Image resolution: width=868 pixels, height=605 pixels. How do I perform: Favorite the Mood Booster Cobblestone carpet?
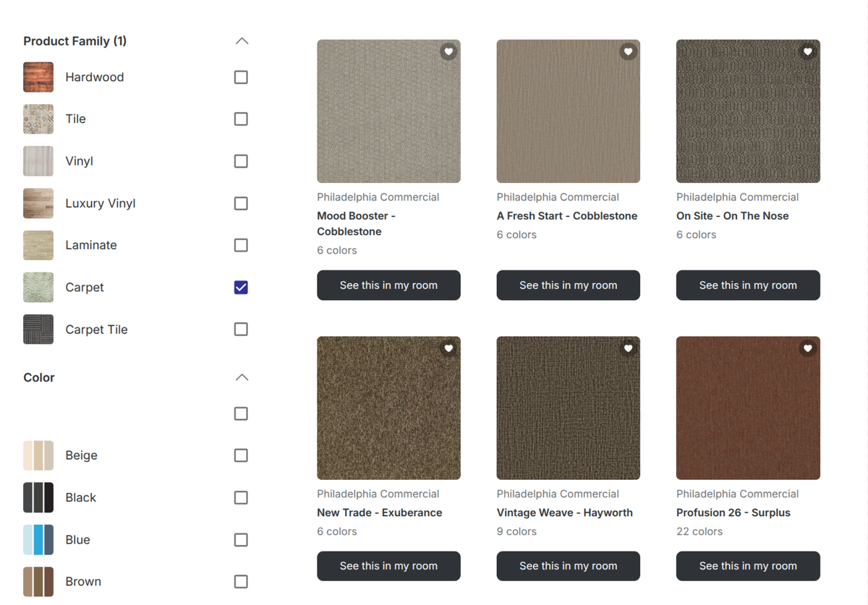[448, 51]
